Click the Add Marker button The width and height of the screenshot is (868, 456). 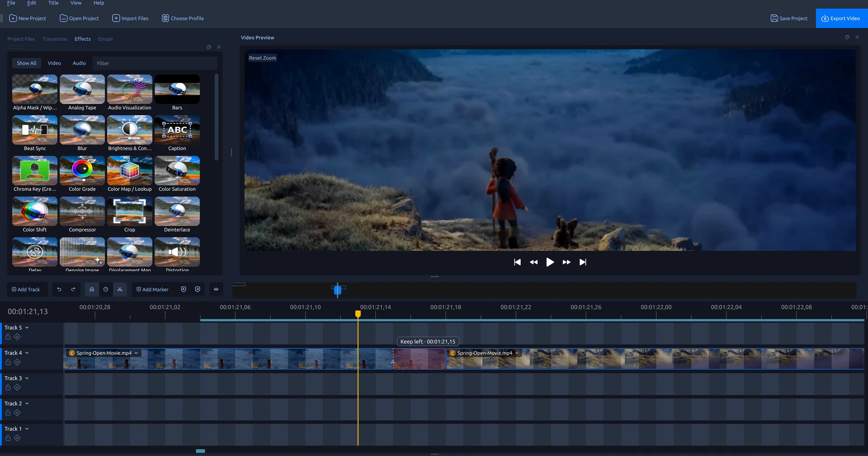[152, 289]
